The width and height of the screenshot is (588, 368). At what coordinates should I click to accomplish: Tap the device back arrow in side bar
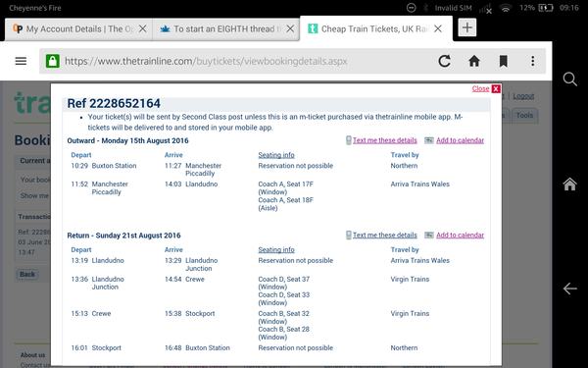coord(570,289)
